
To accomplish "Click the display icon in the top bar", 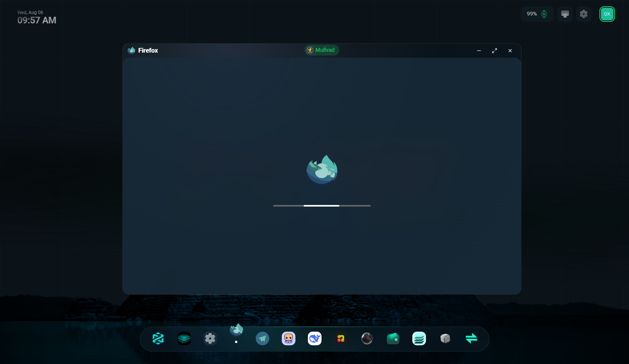I will pos(565,14).
